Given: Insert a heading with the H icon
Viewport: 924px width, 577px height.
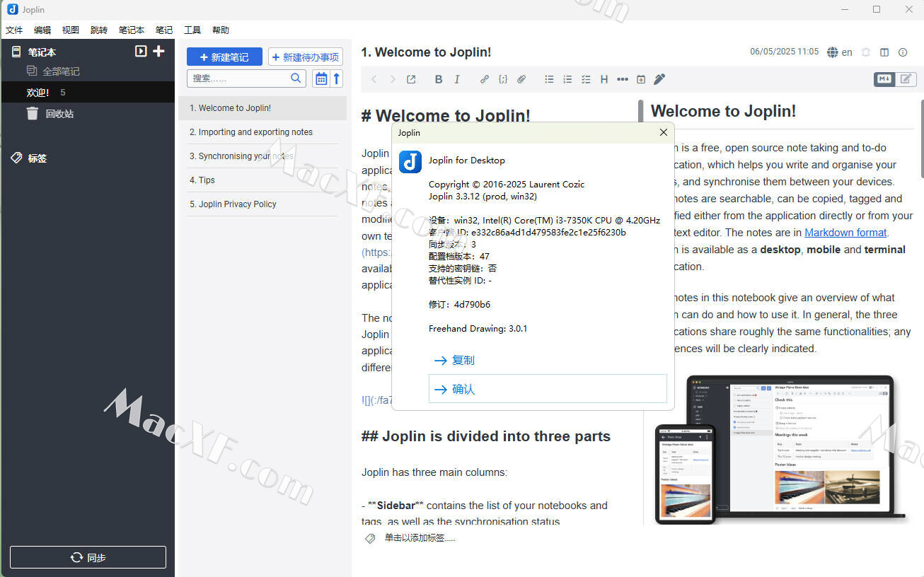Looking at the screenshot, I should click(x=604, y=79).
